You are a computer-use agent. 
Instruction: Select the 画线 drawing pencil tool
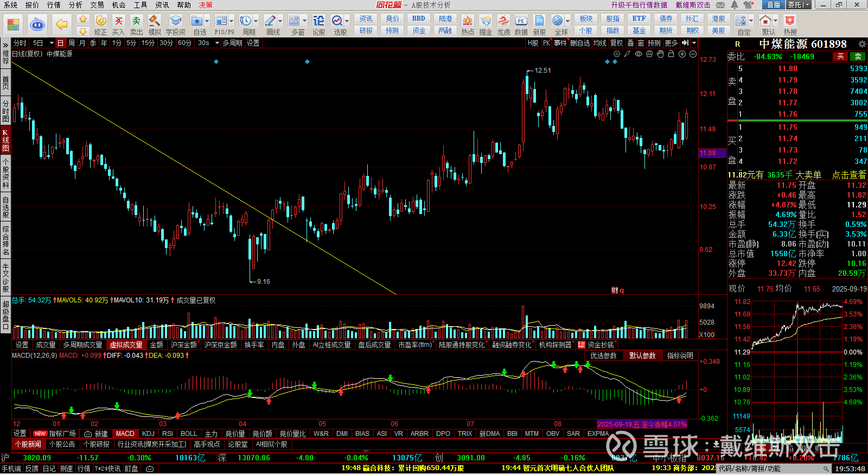coord(270,21)
